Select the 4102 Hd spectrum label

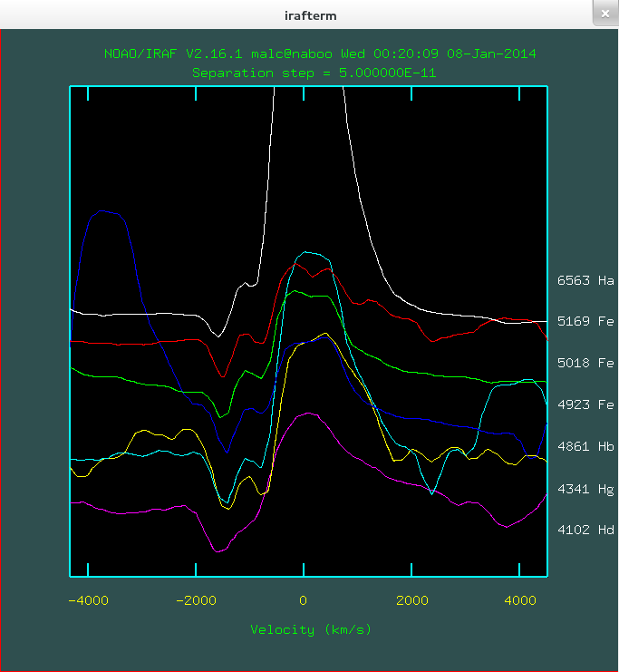click(585, 531)
